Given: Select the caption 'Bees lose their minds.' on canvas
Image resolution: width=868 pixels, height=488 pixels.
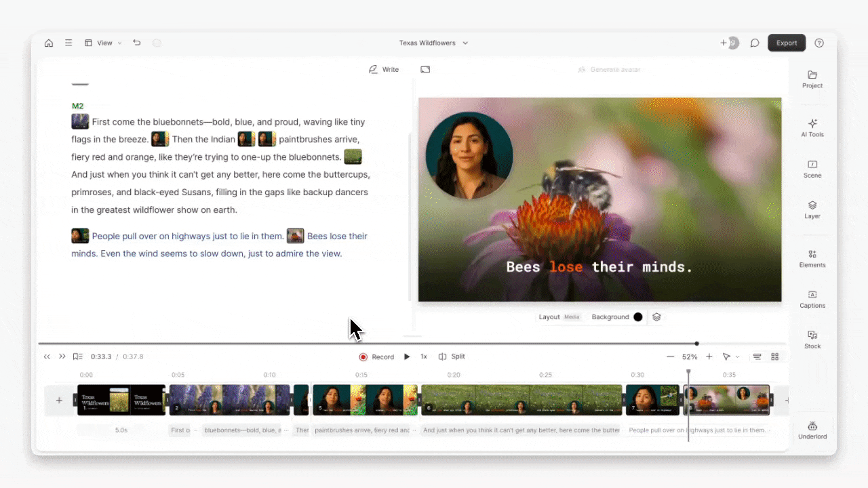Looking at the screenshot, I should pos(599,267).
